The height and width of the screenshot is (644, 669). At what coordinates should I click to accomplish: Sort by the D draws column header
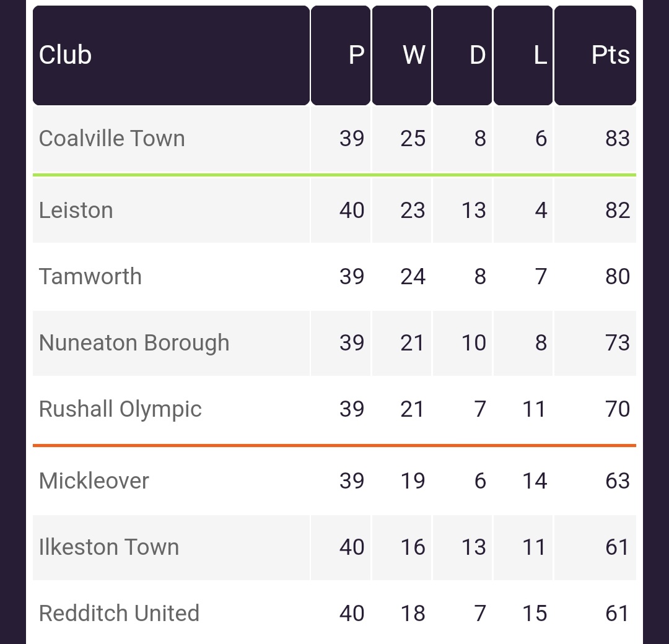[x=463, y=56]
